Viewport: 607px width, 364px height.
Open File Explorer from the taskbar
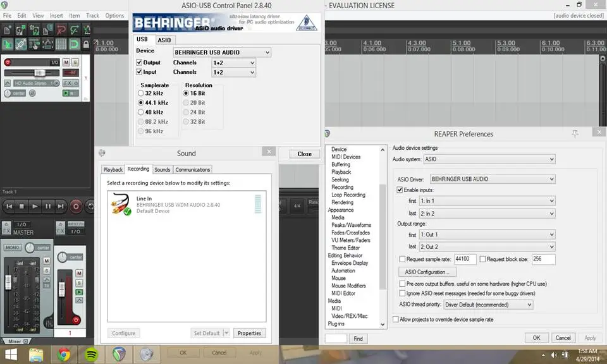click(36, 355)
